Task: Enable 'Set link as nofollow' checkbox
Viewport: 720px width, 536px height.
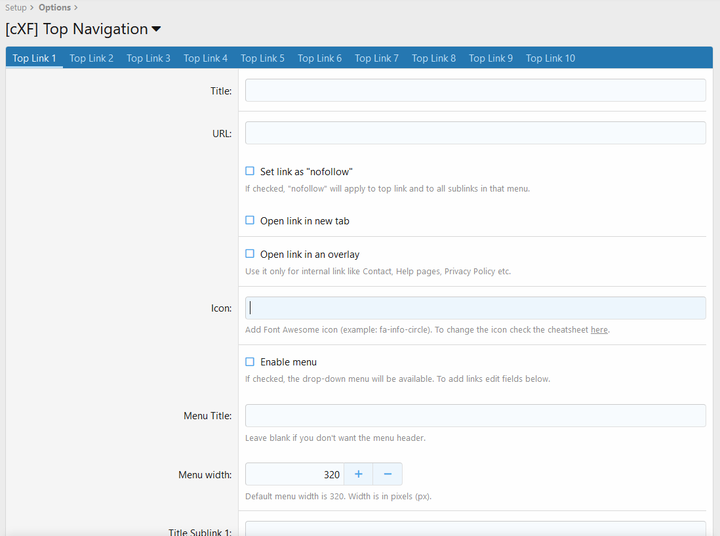Action: (x=250, y=171)
